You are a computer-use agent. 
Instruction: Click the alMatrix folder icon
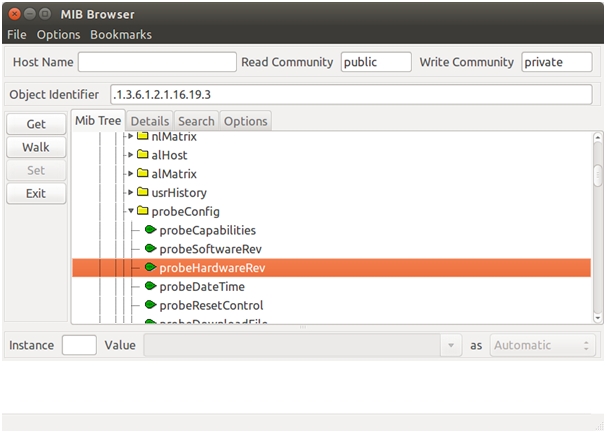point(142,174)
